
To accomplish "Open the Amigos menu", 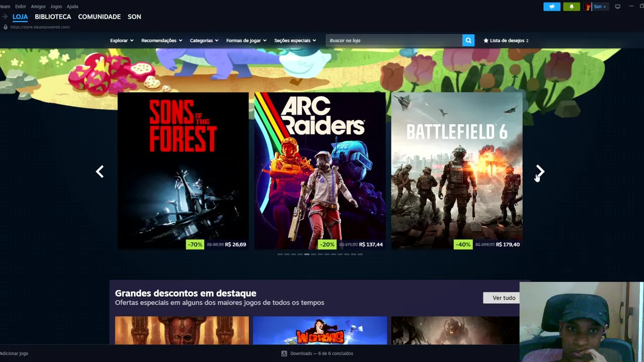I will [38, 7].
